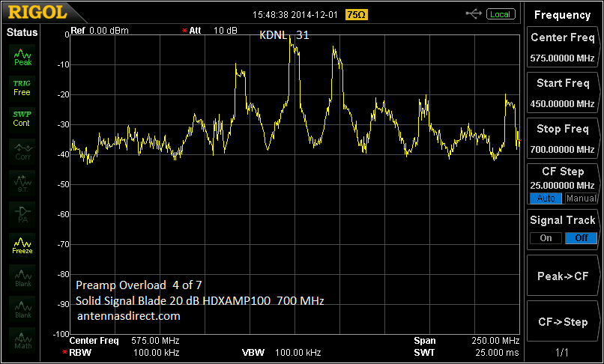Select the TRIG Free status icon
This screenshot has height=364, width=604.
22,88
